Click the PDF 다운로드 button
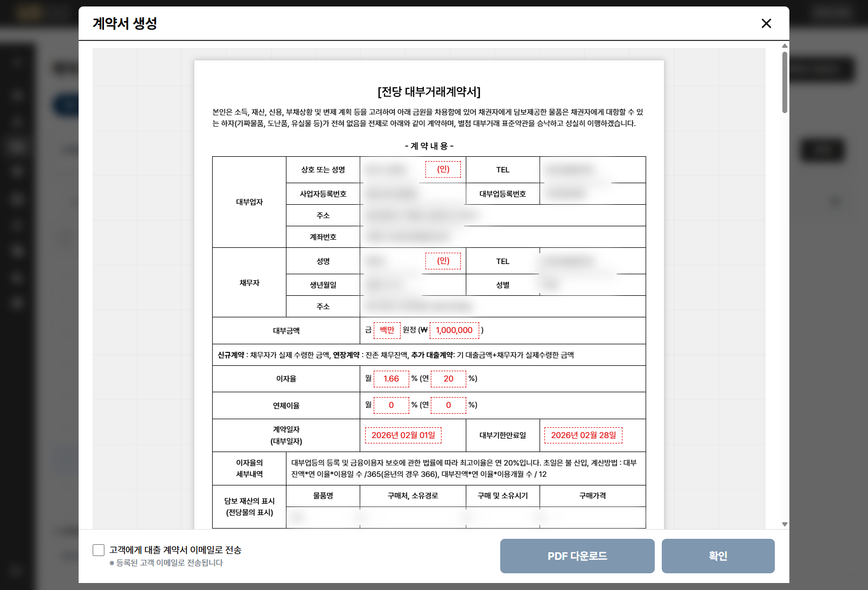Image resolution: width=868 pixels, height=590 pixels. point(577,556)
